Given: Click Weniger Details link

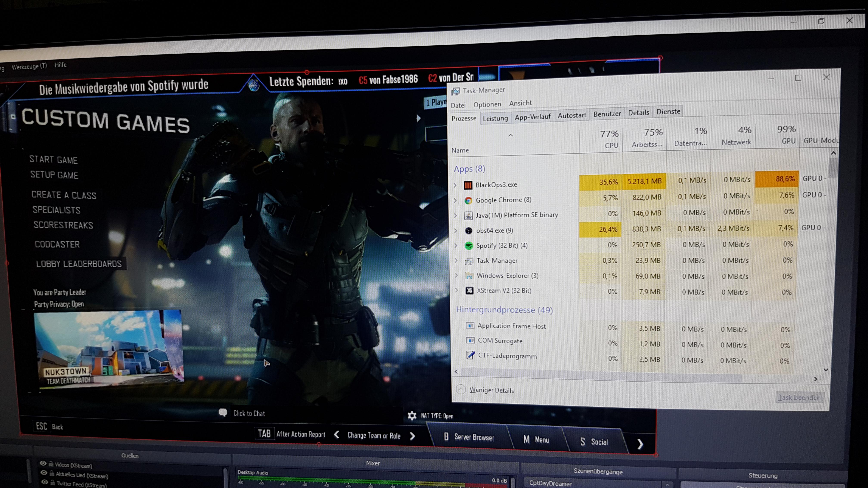Looking at the screenshot, I should coord(491,390).
